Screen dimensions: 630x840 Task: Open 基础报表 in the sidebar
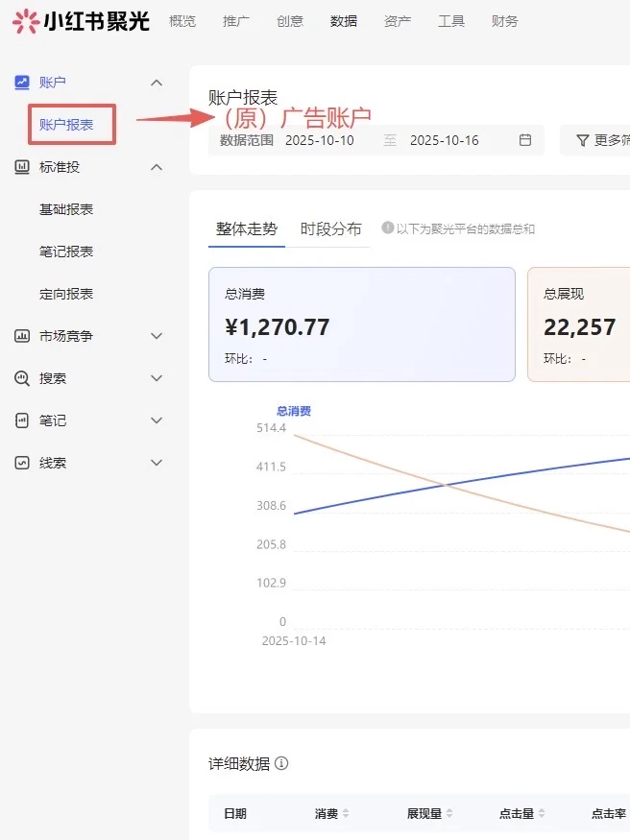tap(66, 209)
